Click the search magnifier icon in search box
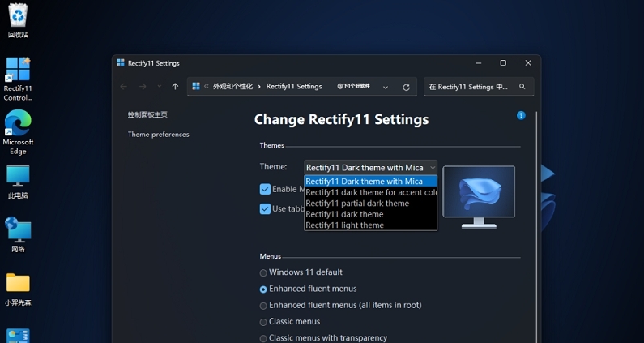The width and height of the screenshot is (644, 343). [522, 87]
